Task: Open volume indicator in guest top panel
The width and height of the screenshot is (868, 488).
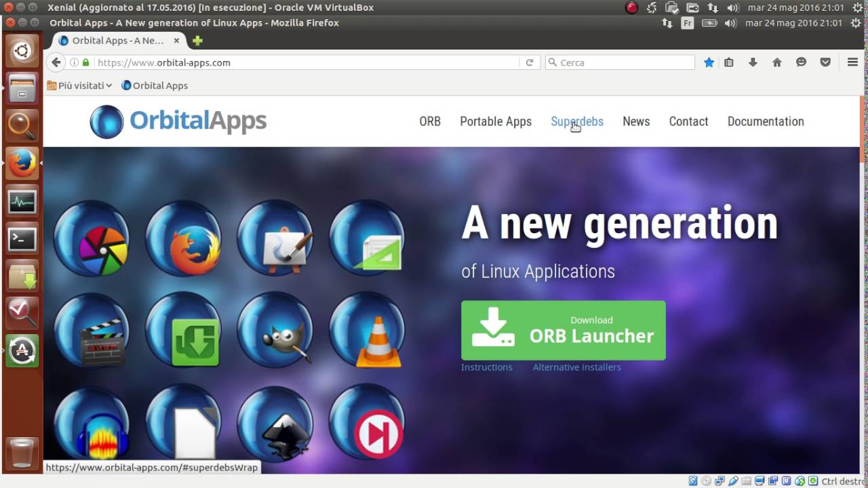Action: pyautogui.click(x=730, y=23)
